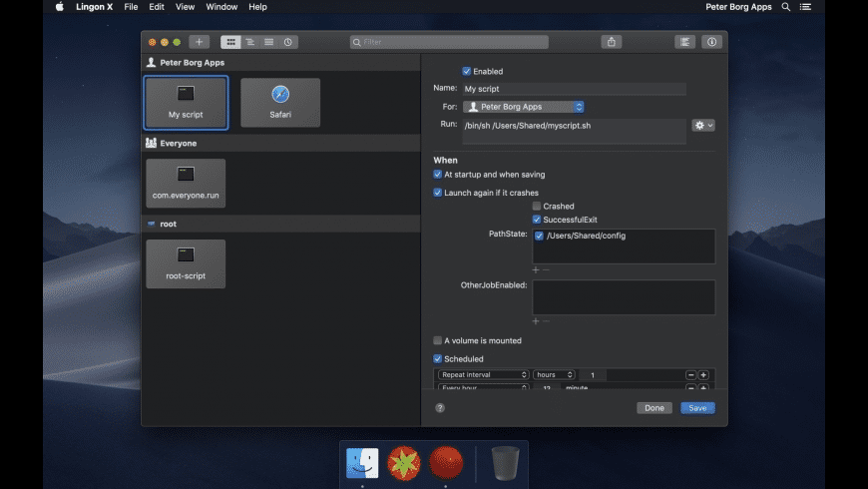Screen dimensions: 868x489
Task: Click Peter Borg Apps in menu bar
Action: 738,7
